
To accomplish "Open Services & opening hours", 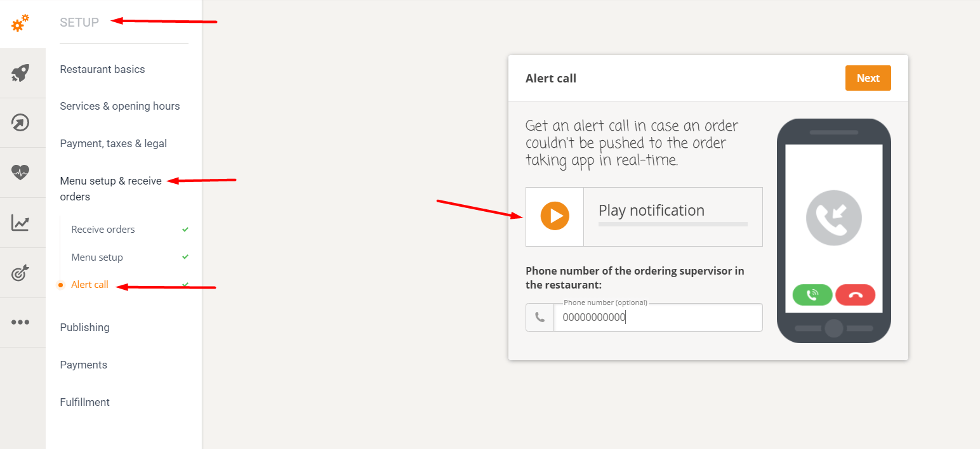I will pos(120,106).
